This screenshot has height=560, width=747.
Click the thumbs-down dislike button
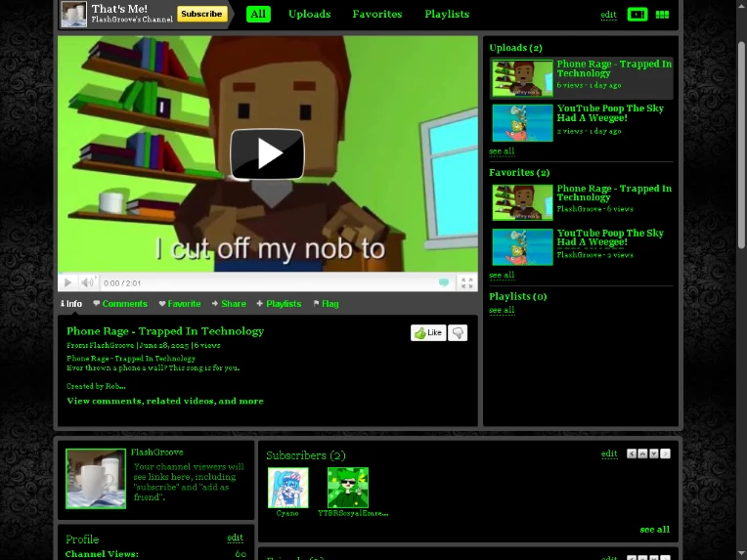pos(458,333)
